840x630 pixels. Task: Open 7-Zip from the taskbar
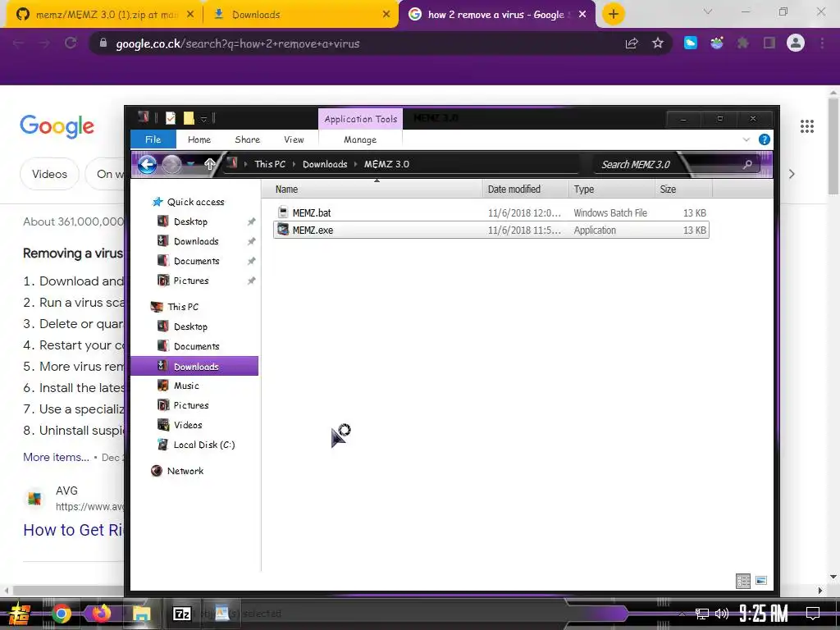pyautogui.click(x=182, y=614)
